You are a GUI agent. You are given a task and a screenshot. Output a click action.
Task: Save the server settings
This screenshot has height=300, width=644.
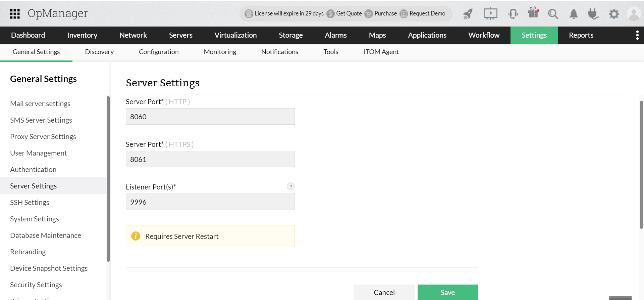pos(447,292)
